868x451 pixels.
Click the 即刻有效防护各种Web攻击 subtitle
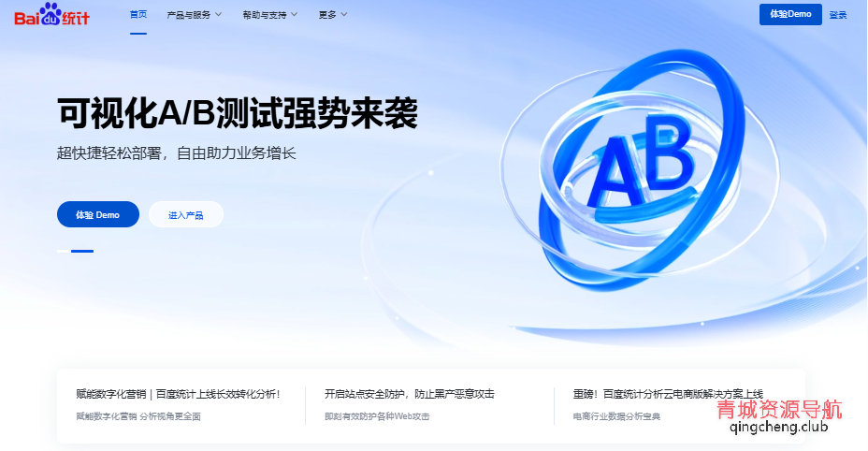tap(377, 416)
